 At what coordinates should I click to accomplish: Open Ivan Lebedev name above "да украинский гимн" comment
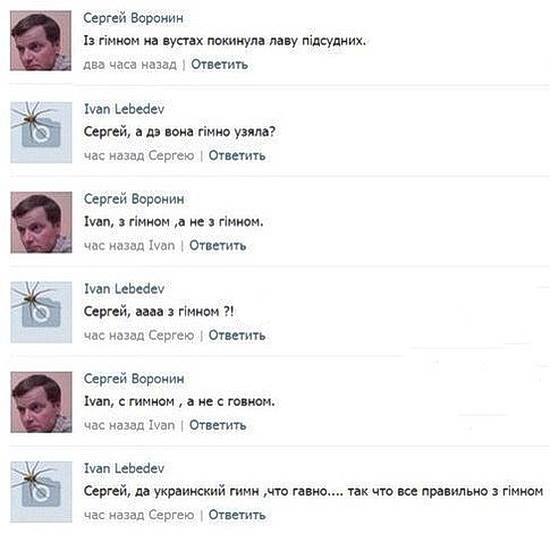(x=124, y=468)
